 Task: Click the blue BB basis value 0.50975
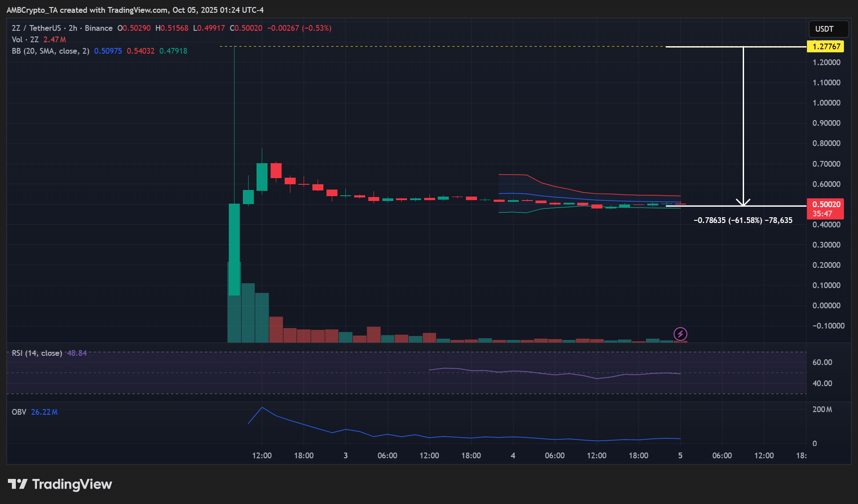click(x=108, y=51)
